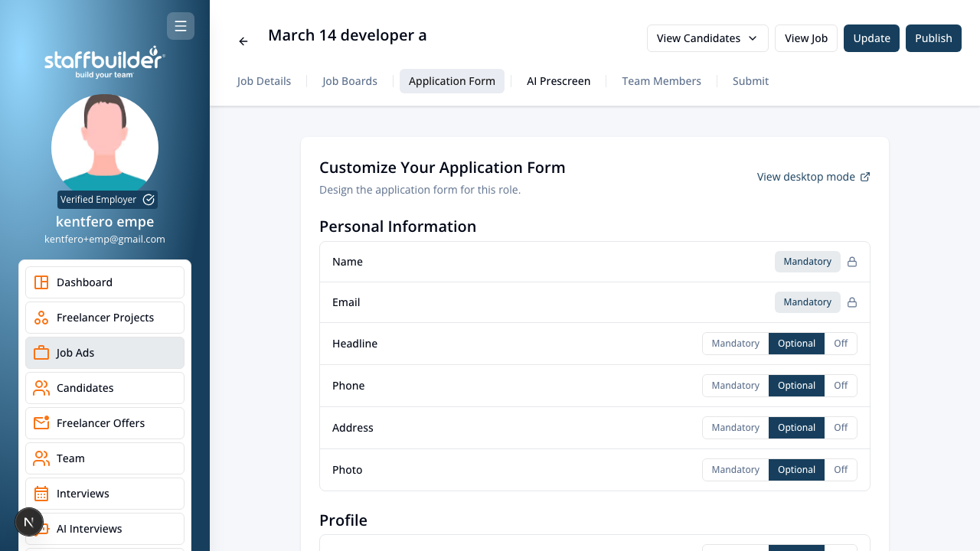This screenshot has width=980, height=551.
Task: Click the lock icon in Email row
Action: click(x=852, y=302)
